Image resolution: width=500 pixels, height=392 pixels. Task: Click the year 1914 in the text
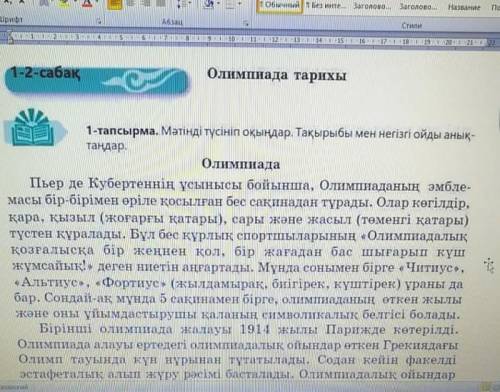coord(255,330)
